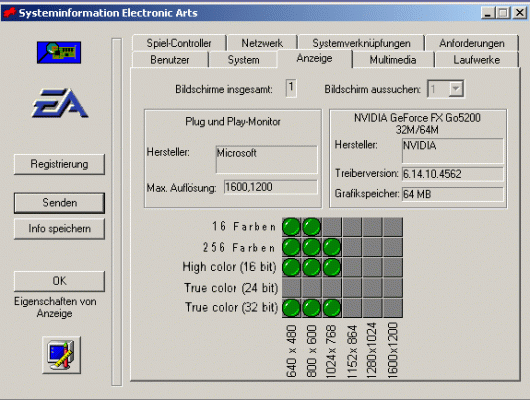Open the Systemverknüpfungen tab
The image size is (530, 400).
361,43
